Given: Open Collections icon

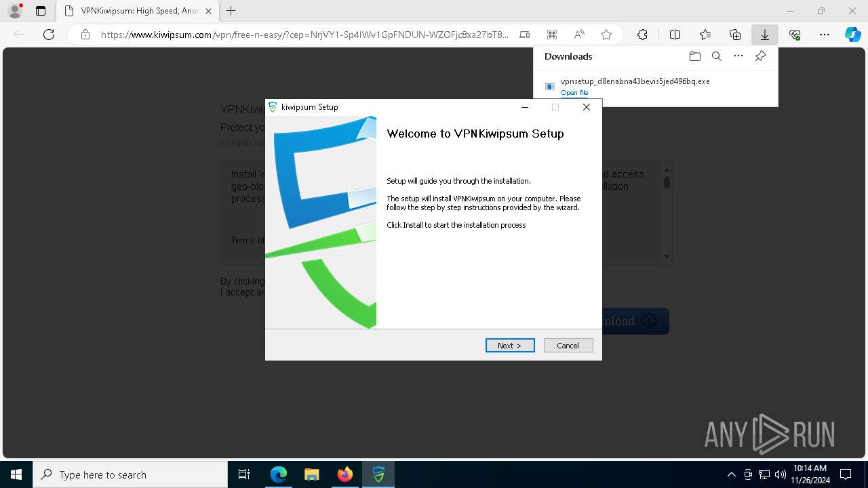Looking at the screenshot, I should [735, 35].
